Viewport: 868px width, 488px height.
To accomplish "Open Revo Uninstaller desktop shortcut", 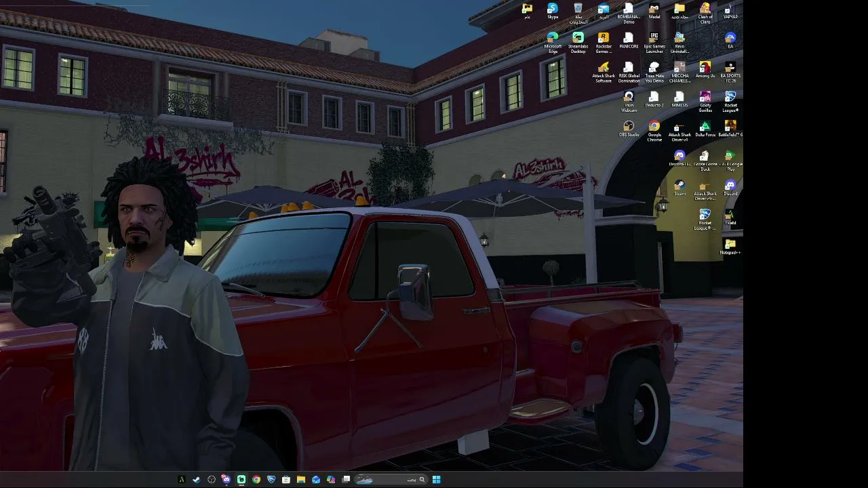I will (x=679, y=43).
